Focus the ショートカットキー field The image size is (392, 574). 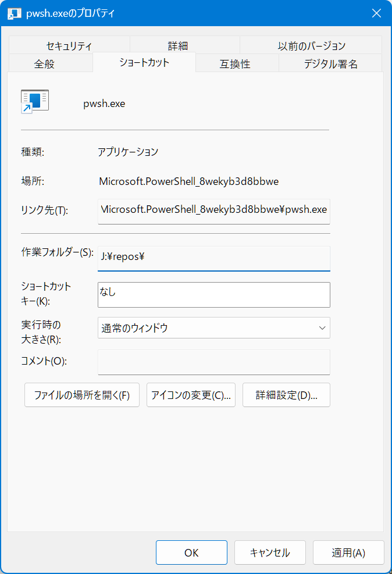point(213,294)
